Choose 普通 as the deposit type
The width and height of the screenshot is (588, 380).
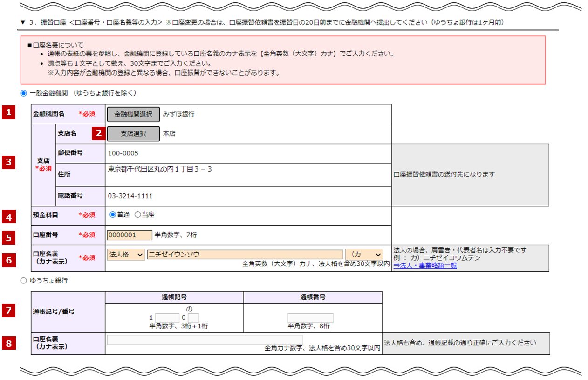[112, 215]
